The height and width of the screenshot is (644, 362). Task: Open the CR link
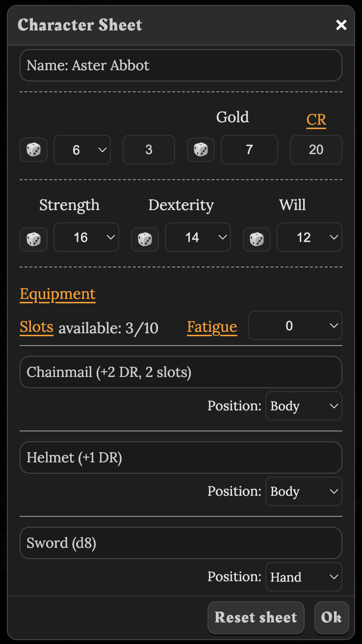316,119
